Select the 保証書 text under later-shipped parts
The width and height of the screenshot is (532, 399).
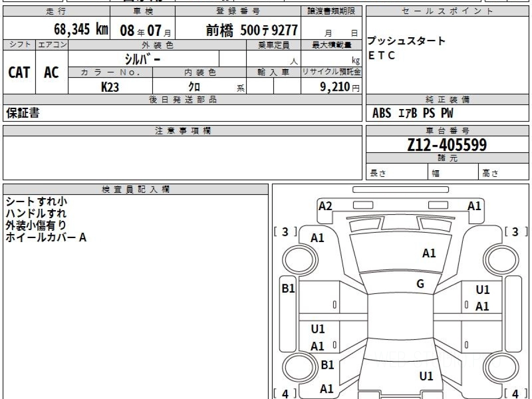(23, 113)
